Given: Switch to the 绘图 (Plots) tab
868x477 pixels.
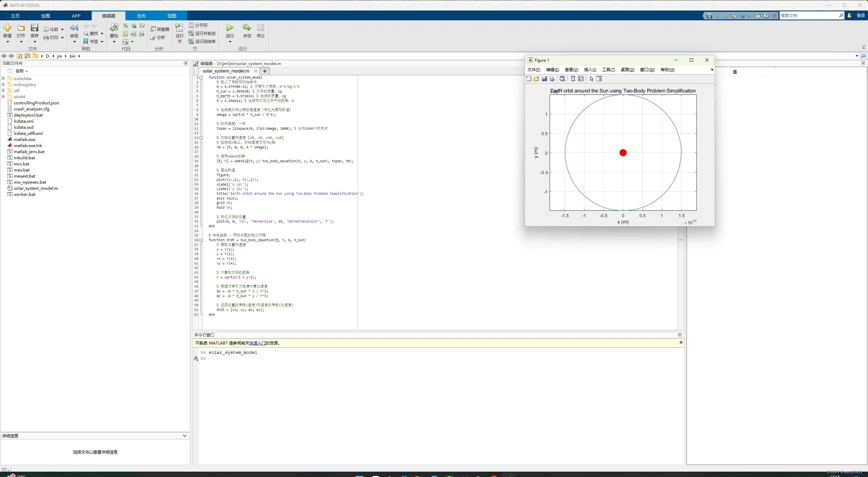Looking at the screenshot, I should point(45,16).
